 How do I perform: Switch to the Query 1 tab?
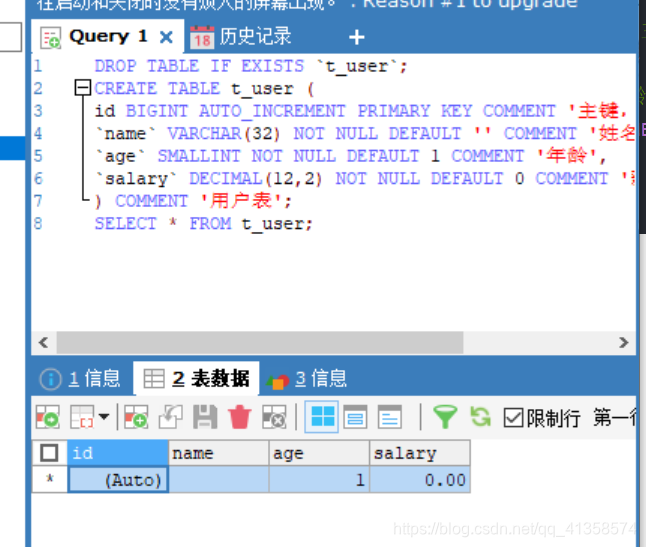coord(108,37)
